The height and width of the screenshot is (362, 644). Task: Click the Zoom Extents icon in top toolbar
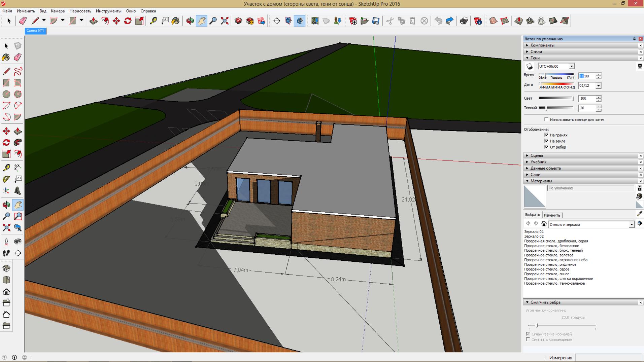coord(225,21)
